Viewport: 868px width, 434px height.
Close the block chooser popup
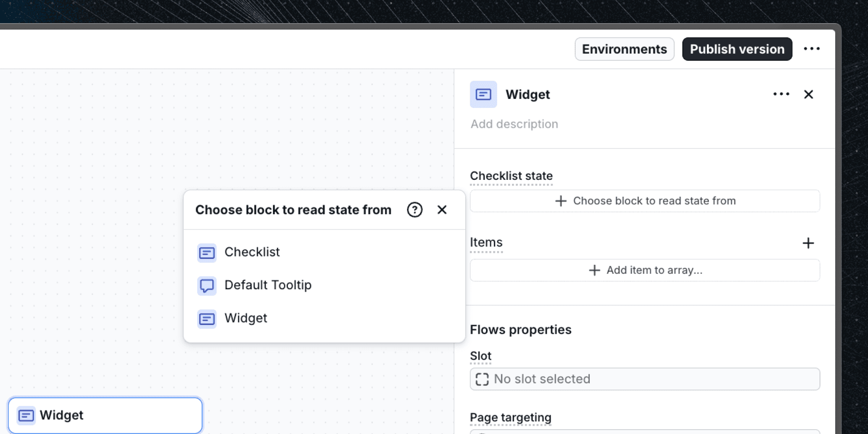click(442, 210)
